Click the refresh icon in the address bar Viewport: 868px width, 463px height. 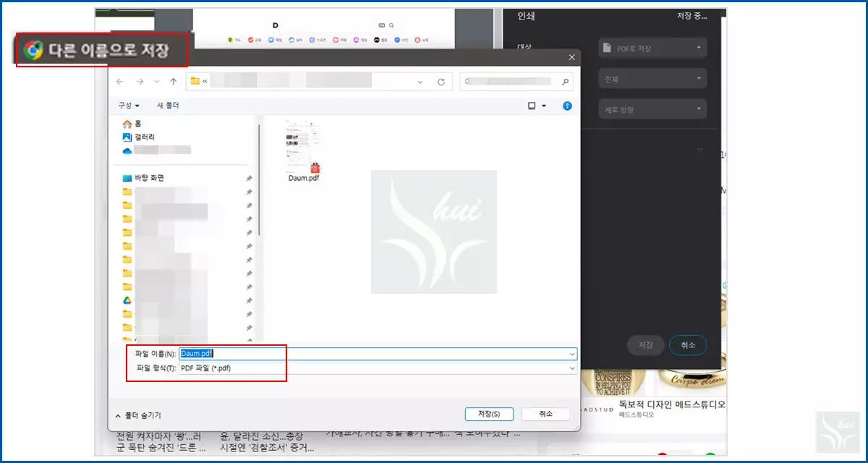441,80
